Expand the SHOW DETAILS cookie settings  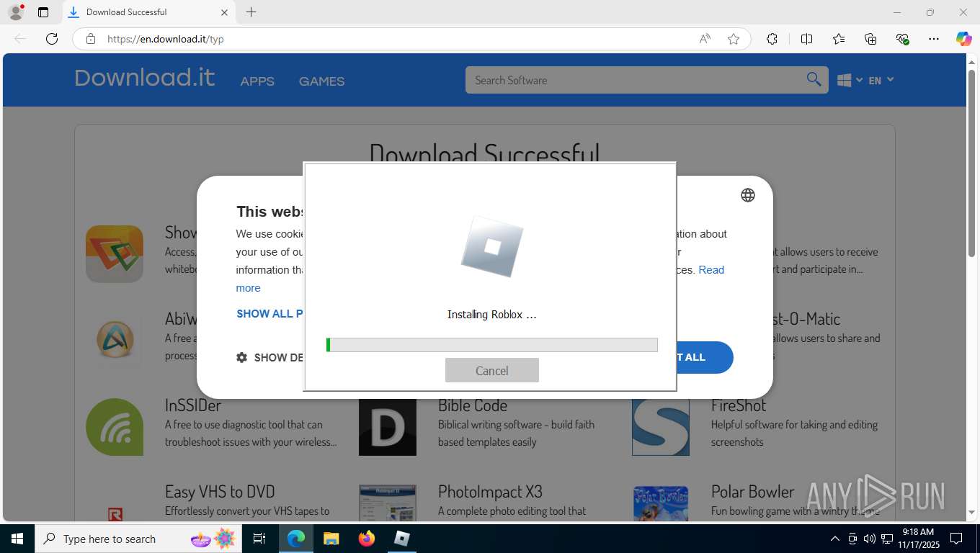click(270, 357)
